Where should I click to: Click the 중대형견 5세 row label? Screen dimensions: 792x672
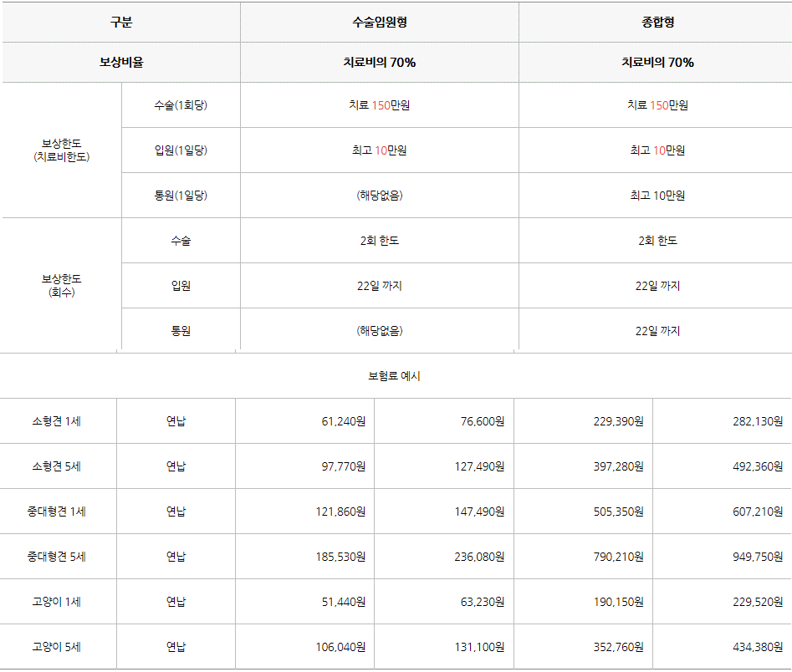57,557
